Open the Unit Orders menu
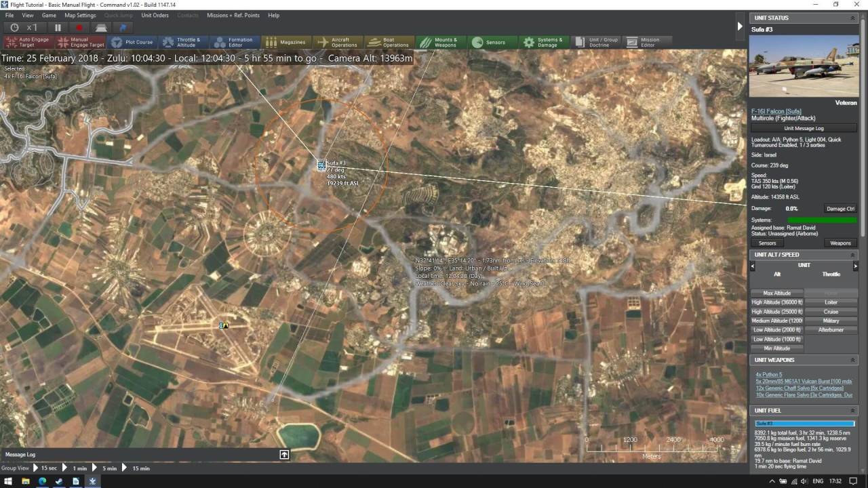868x488 pixels. point(155,15)
